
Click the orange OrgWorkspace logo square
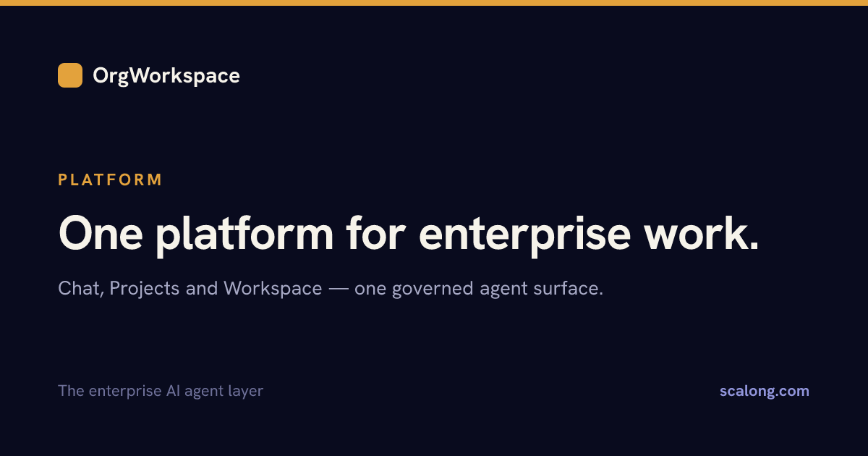[x=70, y=75]
